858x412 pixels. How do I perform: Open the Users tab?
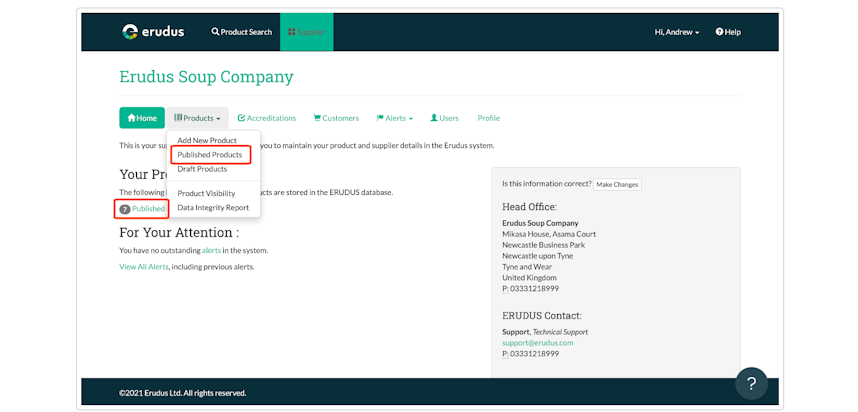tap(444, 118)
